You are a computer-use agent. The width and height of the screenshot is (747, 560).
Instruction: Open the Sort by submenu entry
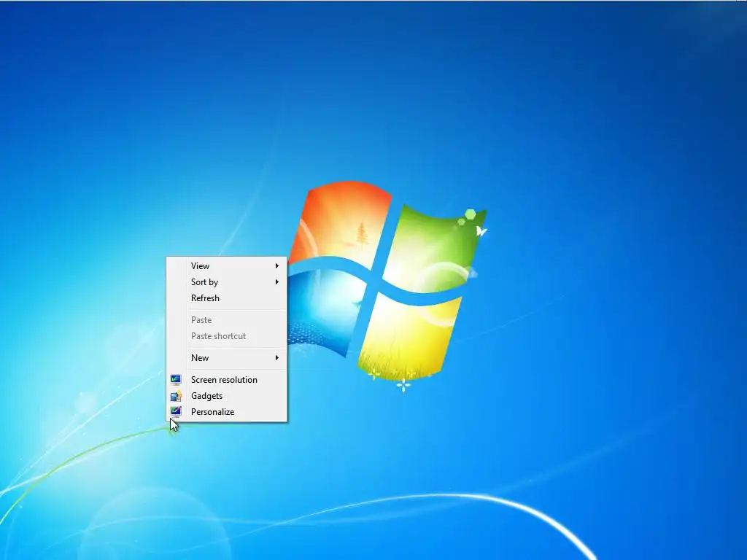tap(227, 282)
